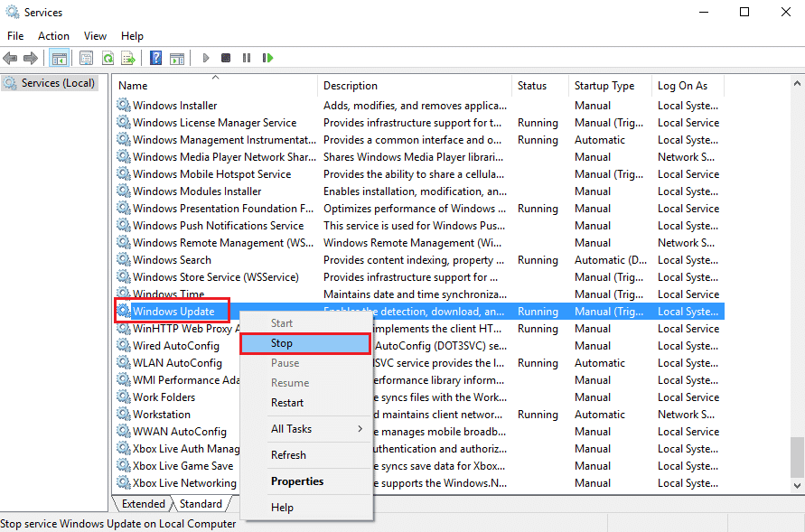Open the View menu

[x=95, y=36]
